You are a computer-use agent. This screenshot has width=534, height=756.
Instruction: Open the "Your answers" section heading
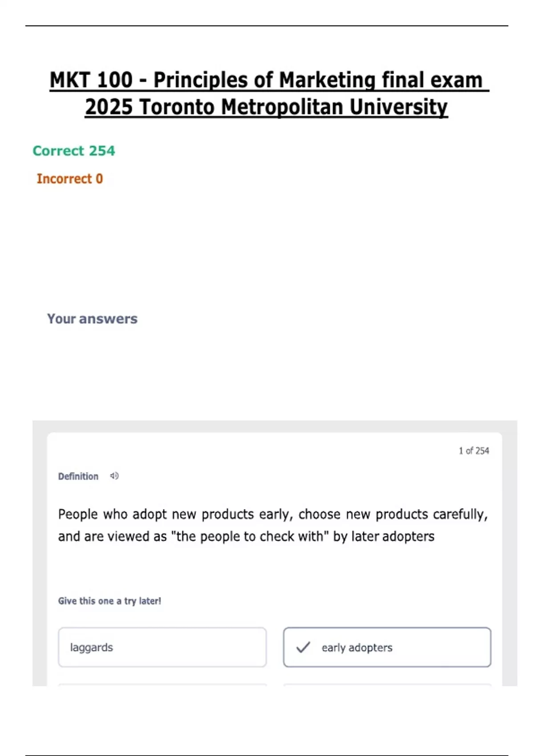pos(92,318)
